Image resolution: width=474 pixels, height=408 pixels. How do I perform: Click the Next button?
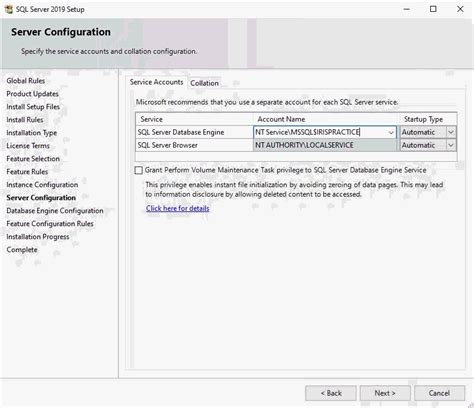pyautogui.click(x=385, y=393)
